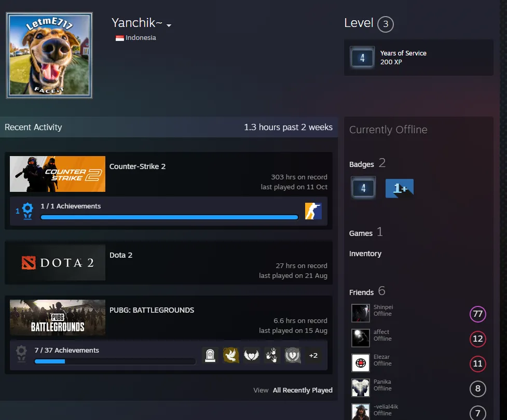Open the PUBG golden dove achievement icon
Viewport: 507px width, 420px height.
[x=231, y=355]
